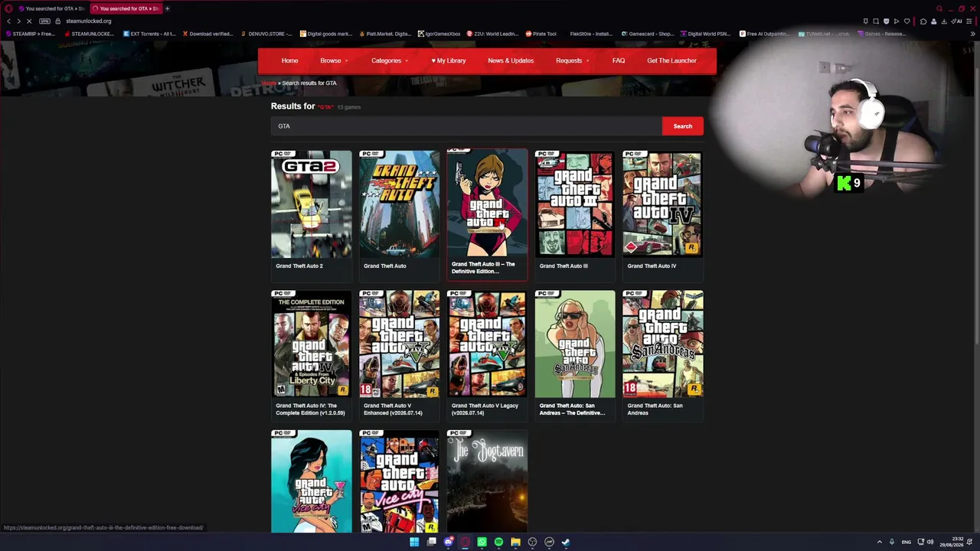Open The Bogtavern game cover

coord(487,481)
